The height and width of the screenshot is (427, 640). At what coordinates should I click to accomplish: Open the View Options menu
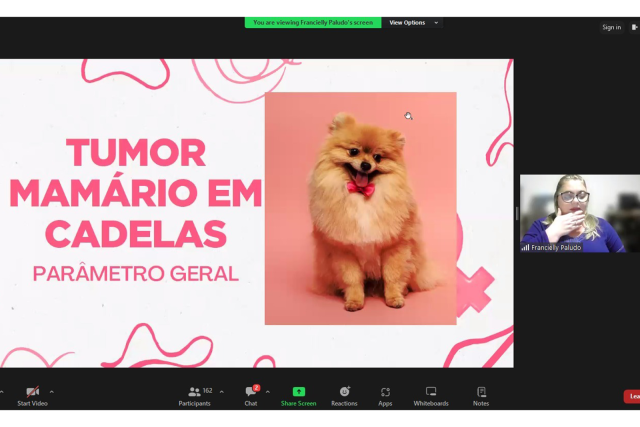[413, 22]
